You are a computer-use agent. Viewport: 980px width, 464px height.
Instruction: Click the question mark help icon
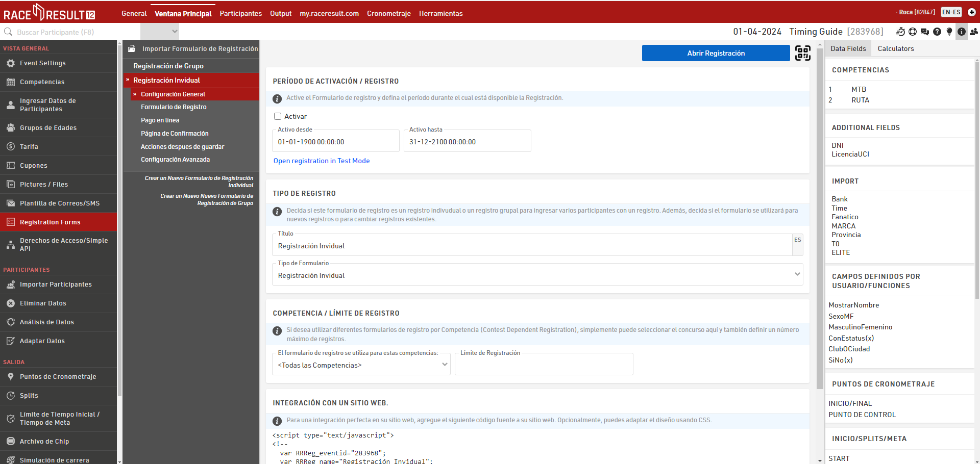[937, 32]
